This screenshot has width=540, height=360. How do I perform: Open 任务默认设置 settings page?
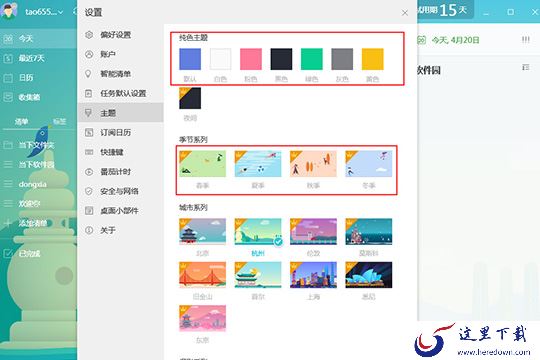tap(120, 93)
